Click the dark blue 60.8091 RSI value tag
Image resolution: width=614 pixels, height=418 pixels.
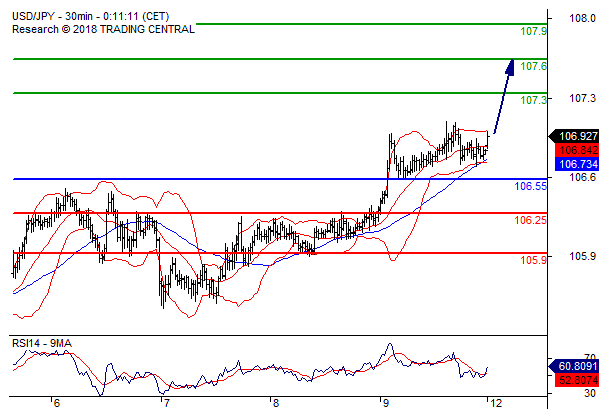tap(574, 367)
